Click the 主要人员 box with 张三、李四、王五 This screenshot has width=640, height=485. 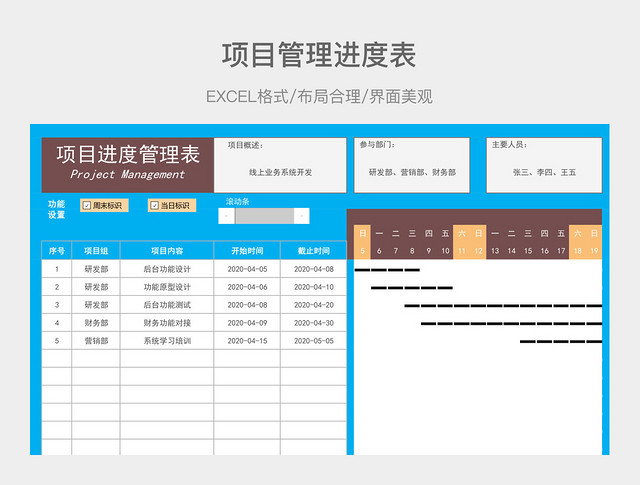tap(544, 165)
